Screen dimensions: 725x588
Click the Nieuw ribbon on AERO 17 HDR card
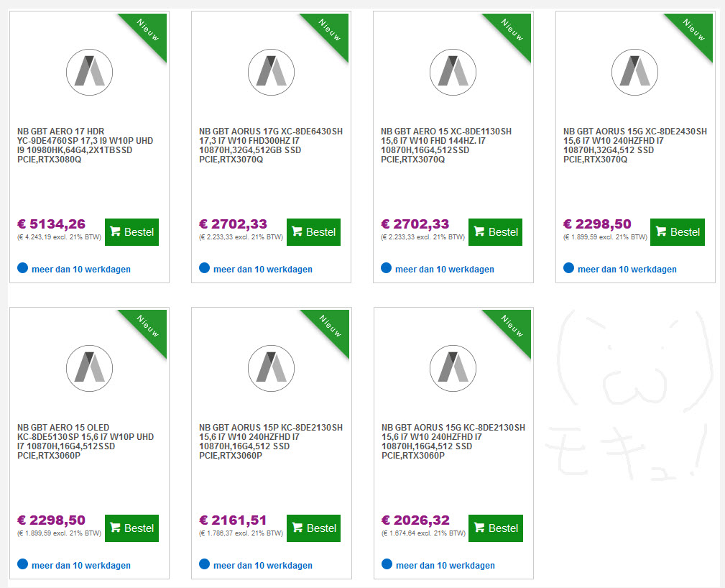[x=149, y=30]
